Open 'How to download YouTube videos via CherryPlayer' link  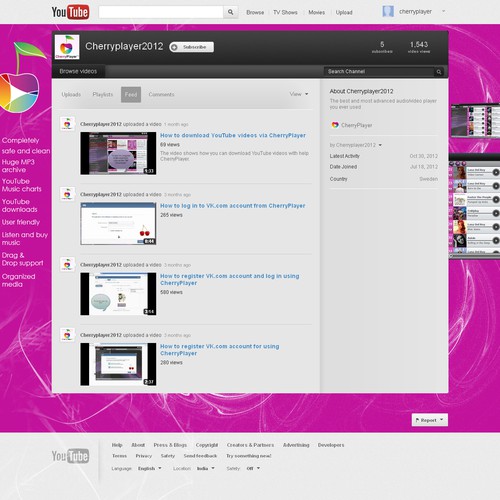pyautogui.click(x=233, y=135)
